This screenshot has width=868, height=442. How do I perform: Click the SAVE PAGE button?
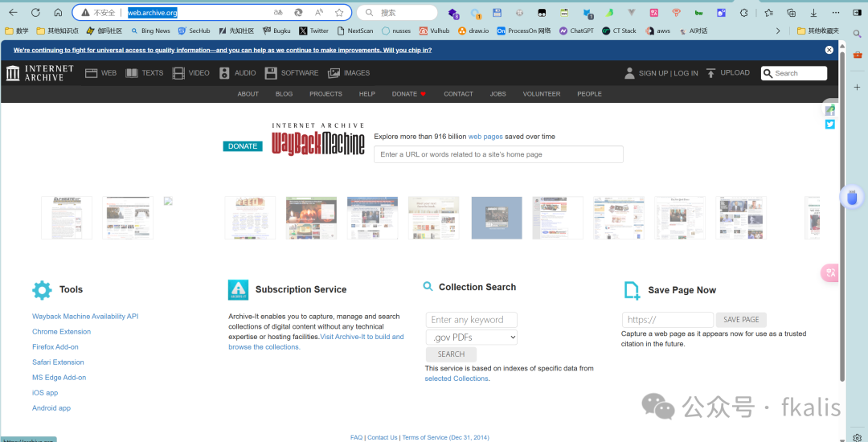pyautogui.click(x=741, y=320)
